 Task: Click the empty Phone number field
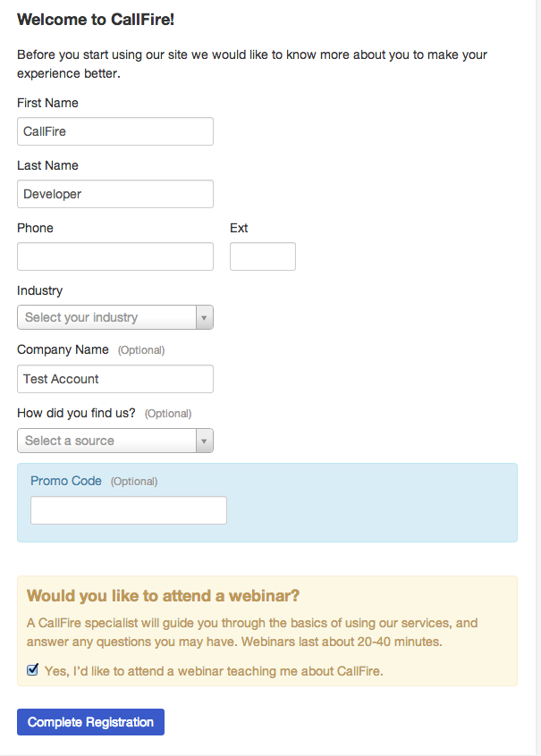pos(114,256)
